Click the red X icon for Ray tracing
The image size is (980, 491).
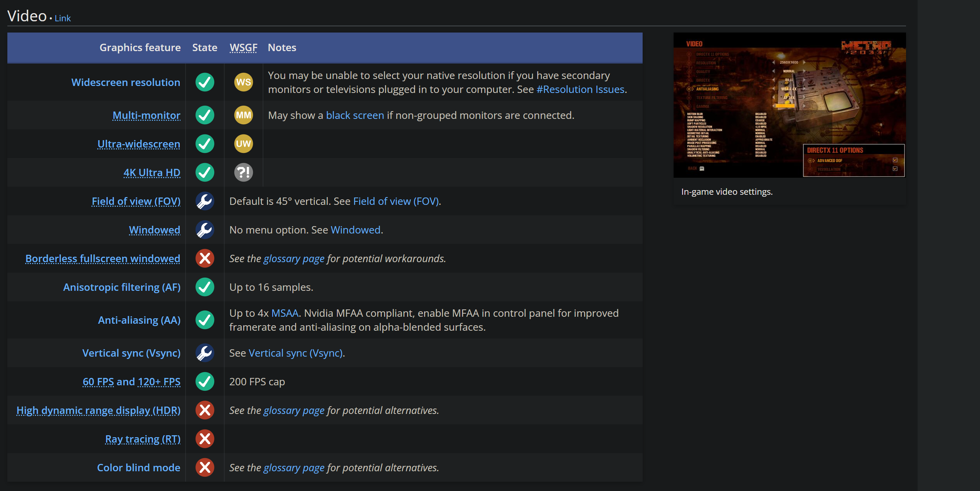pos(205,439)
